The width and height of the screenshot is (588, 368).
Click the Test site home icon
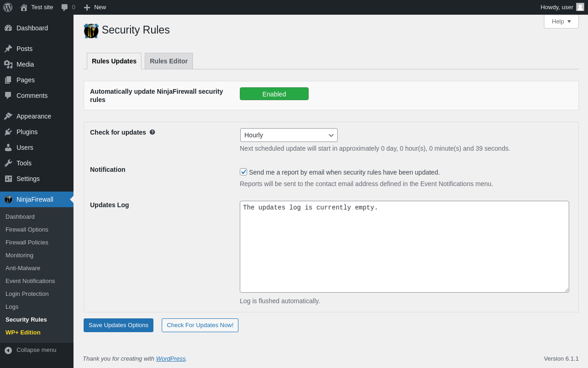[24, 7]
